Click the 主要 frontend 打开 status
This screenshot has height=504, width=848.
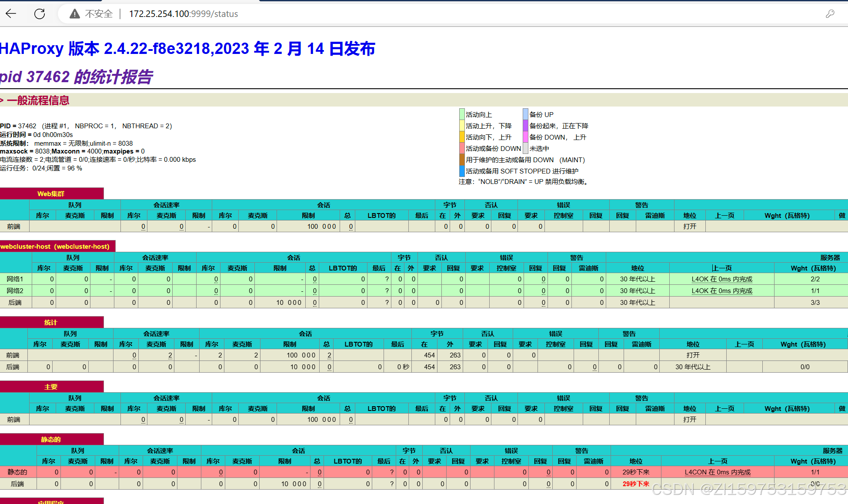pos(690,420)
